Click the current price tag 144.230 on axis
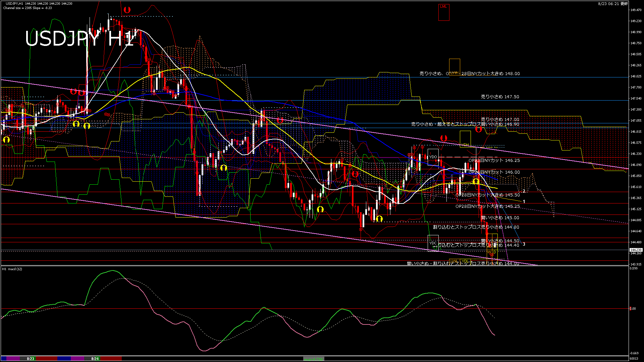This screenshot has width=644, height=362. [636, 250]
